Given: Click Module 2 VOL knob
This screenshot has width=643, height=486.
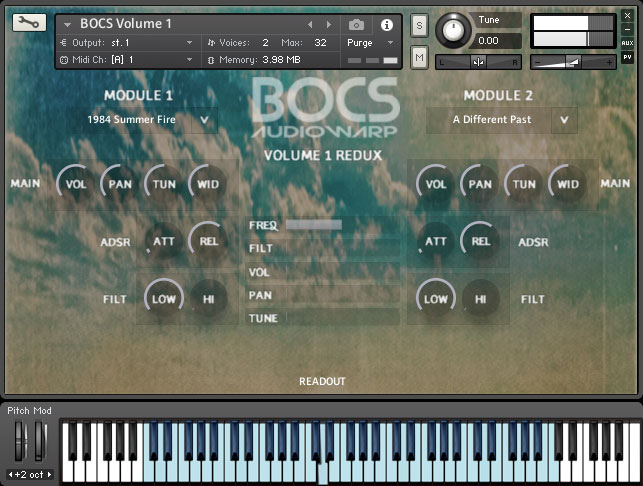Looking at the screenshot, I should click(436, 184).
